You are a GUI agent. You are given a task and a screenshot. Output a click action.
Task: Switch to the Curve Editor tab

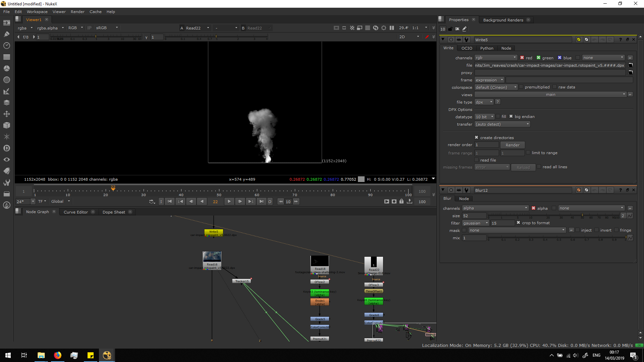pos(76,212)
